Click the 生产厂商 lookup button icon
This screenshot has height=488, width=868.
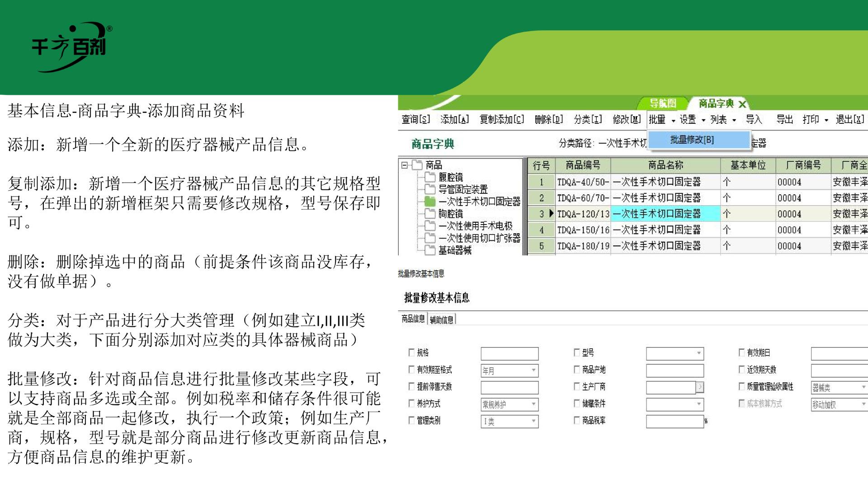click(x=700, y=387)
